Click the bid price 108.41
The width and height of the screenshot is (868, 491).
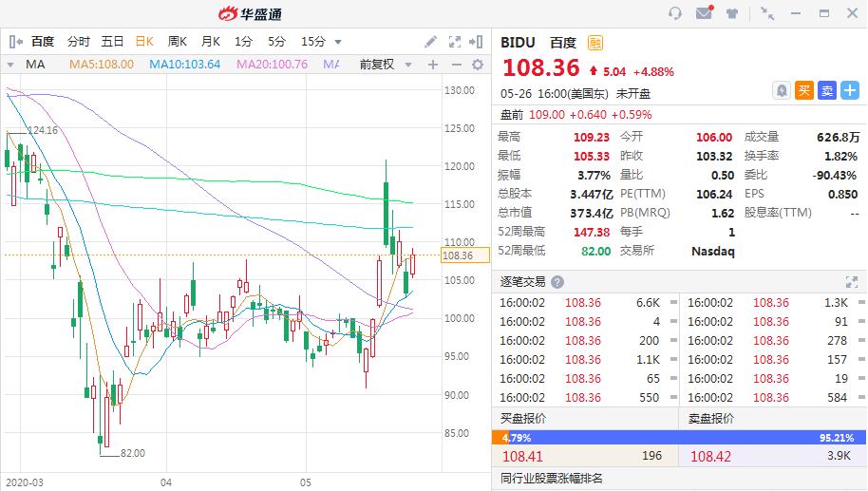click(x=522, y=457)
